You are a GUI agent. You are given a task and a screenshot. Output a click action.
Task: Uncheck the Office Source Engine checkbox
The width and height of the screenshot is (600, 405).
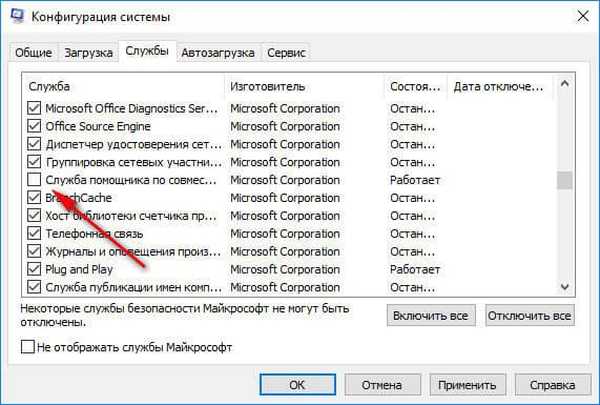pyautogui.click(x=35, y=126)
